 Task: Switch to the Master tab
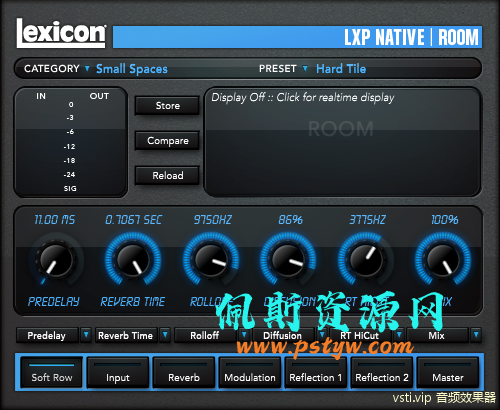click(448, 372)
